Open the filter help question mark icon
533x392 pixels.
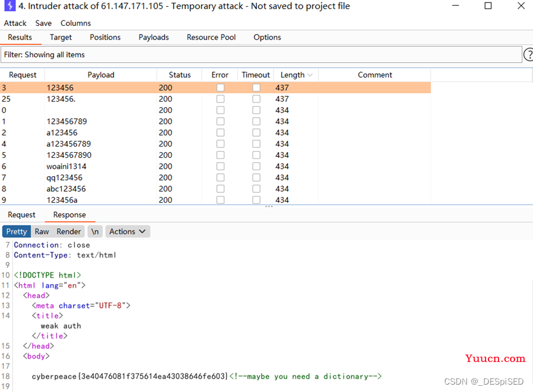(529, 55)
